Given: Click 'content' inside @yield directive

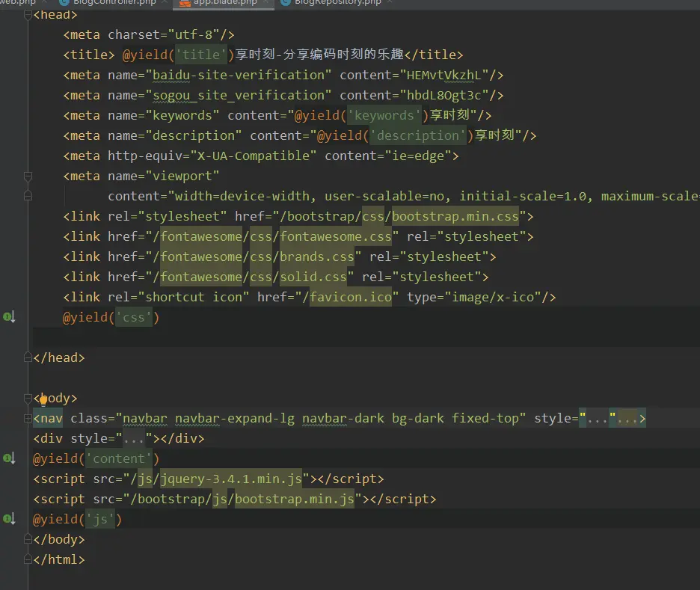Looking at the screenshot, I should (118, 459).
